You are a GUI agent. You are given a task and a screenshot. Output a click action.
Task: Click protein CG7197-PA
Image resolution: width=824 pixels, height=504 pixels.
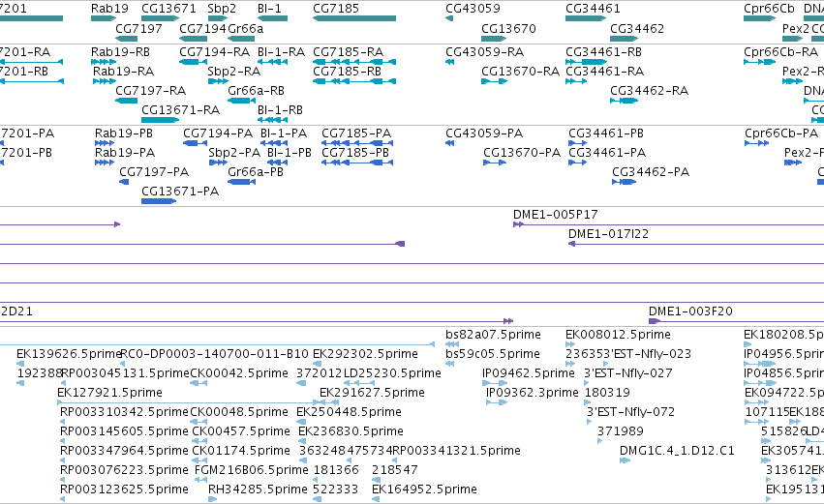click(154, 172)
